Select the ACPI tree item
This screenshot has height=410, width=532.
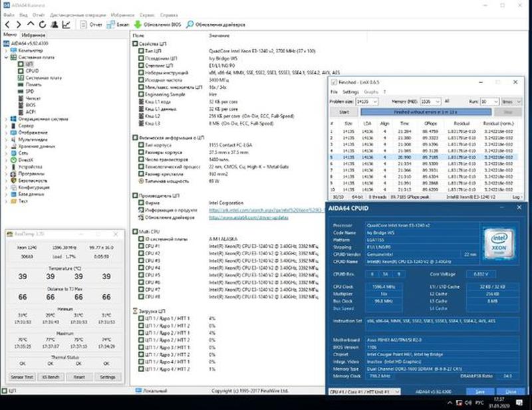(27, 112)
